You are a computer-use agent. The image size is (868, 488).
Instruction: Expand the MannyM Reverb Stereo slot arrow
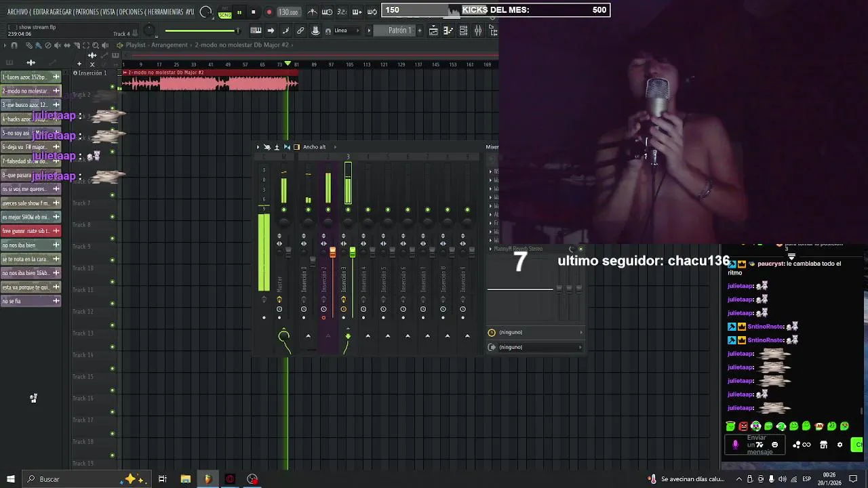(490, 249)
